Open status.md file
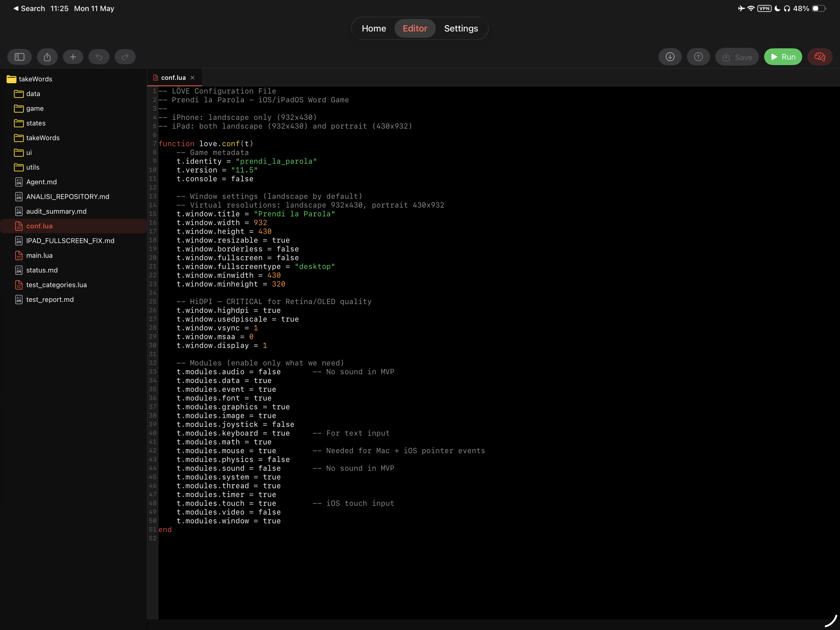The width and height of the screenshot is (840, 630). tap(42, 270)
